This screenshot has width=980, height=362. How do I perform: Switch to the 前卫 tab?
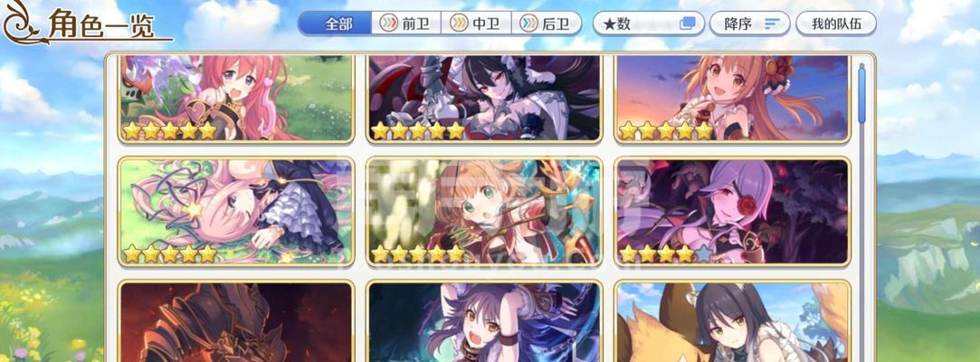406,24
